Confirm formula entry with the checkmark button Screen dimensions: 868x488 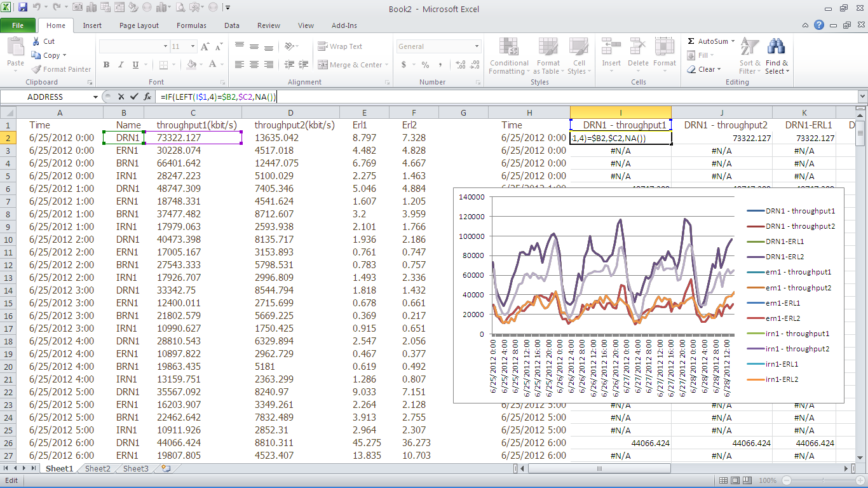[x=133, y=97]
